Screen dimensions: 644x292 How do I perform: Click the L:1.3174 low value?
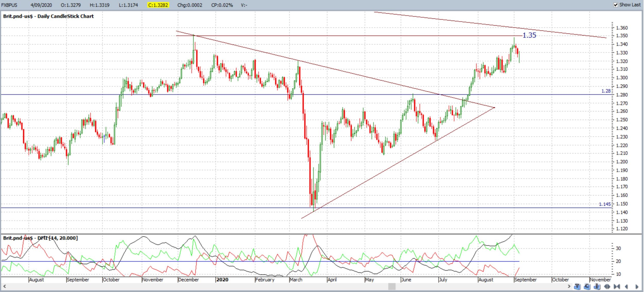(128, 5)
